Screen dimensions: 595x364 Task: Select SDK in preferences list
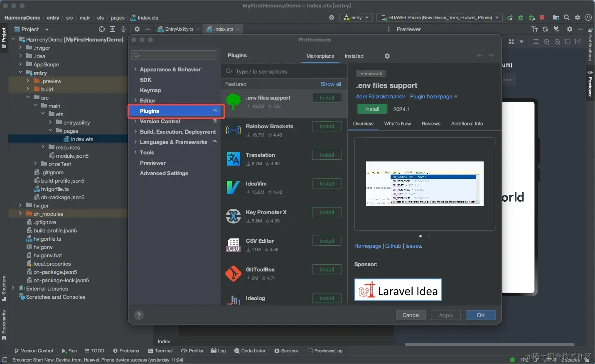coord(145,80)
